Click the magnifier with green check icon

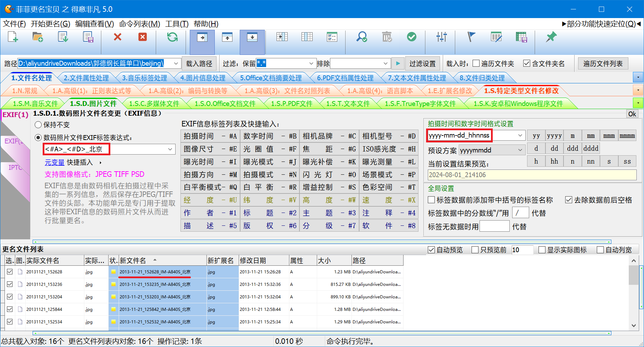click(362, 37)
